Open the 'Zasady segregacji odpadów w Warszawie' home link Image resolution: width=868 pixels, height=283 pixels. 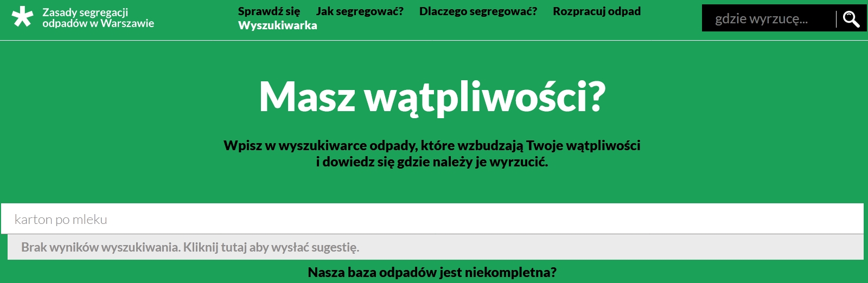pos(98,18)
